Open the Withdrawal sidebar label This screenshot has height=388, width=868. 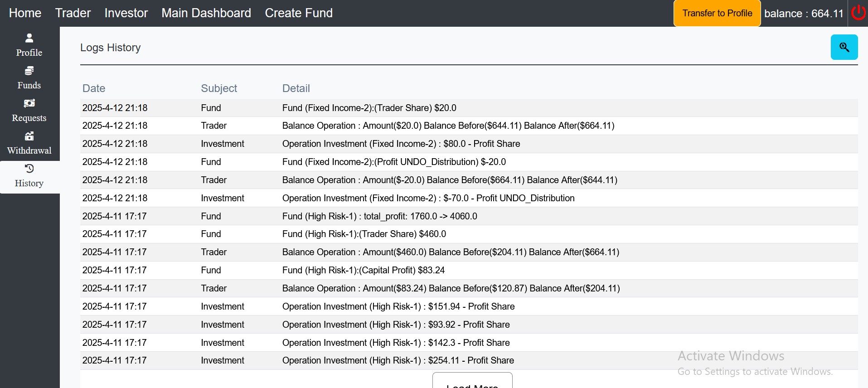(29, 150)
